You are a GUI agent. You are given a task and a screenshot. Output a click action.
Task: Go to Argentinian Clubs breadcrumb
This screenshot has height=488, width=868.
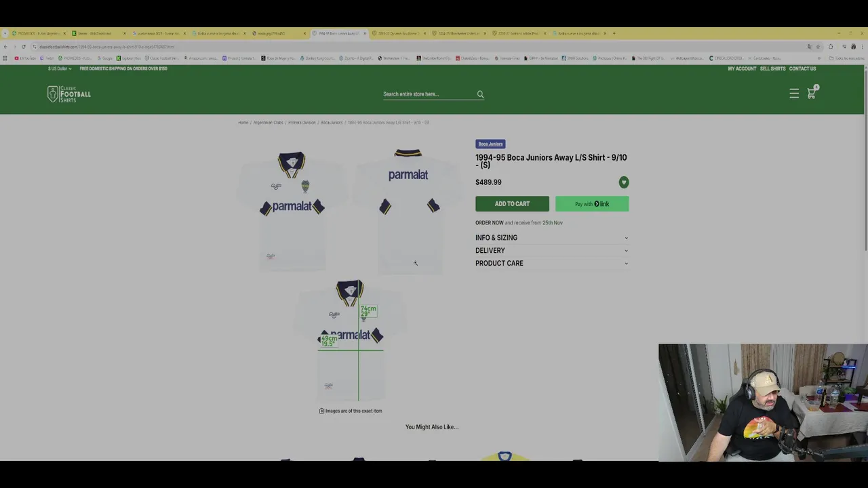pyautogui.click(x=268, y=123)
